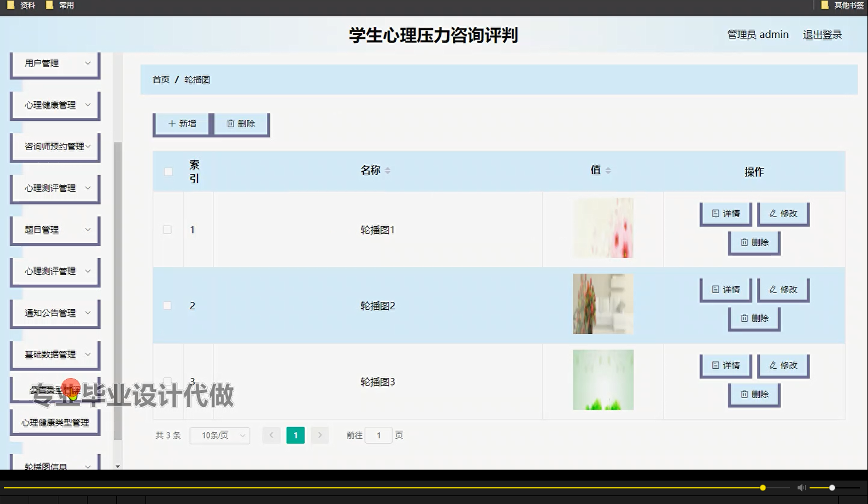Select the checkbox beside 轮播图2
The image size is (868, 504).
[x=167, y=305]
